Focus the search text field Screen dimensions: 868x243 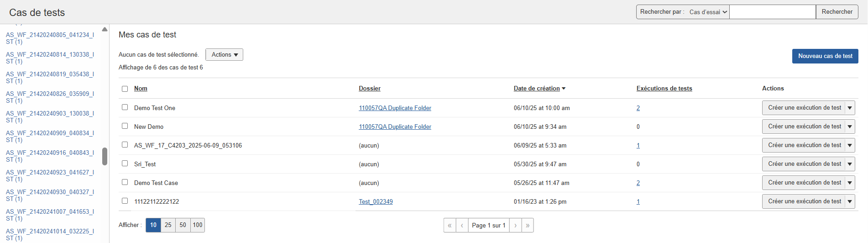pos(772,12)
